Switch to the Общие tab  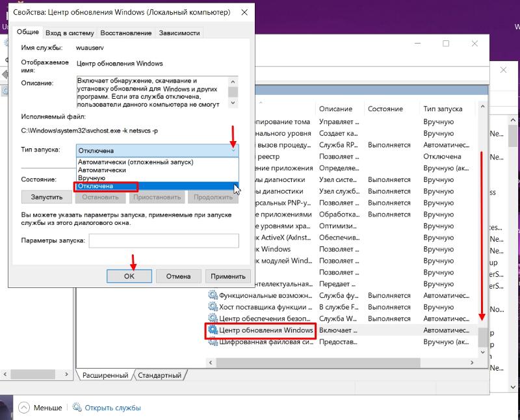click(28, 32)
